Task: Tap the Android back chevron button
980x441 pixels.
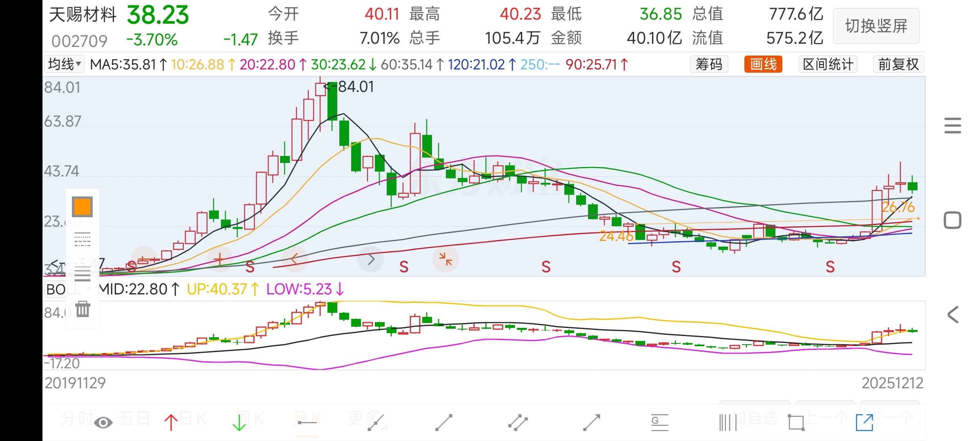Action: point(953,315)
